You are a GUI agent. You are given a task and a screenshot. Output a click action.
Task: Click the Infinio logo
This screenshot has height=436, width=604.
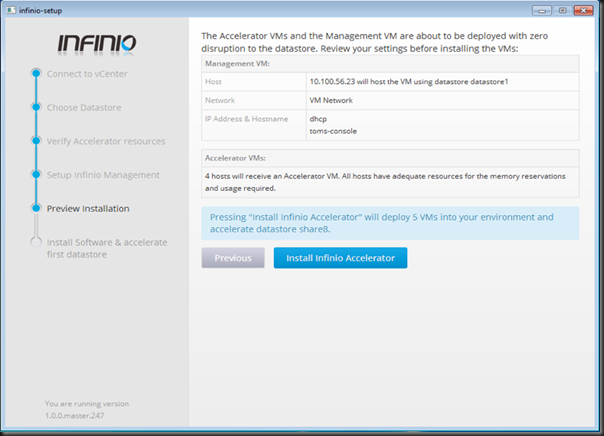[97, 44]
